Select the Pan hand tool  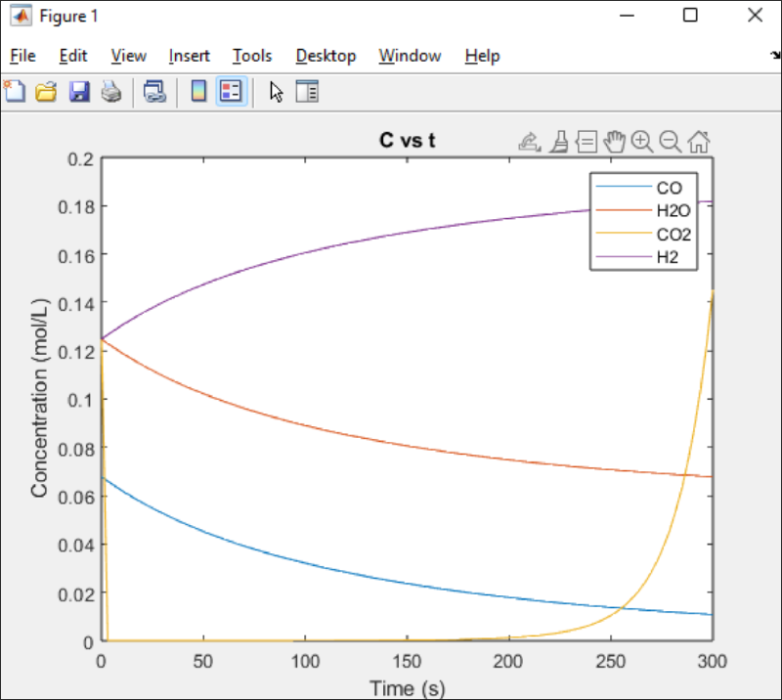[x=615, y=142]
